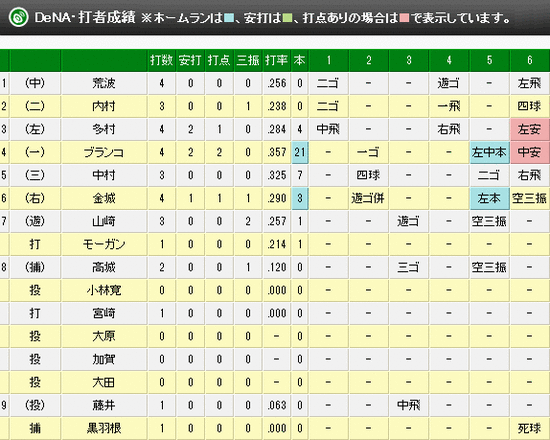The image size is (550, 440).
Task: Click the 左本 home run cell
Action: click(489, 198)
